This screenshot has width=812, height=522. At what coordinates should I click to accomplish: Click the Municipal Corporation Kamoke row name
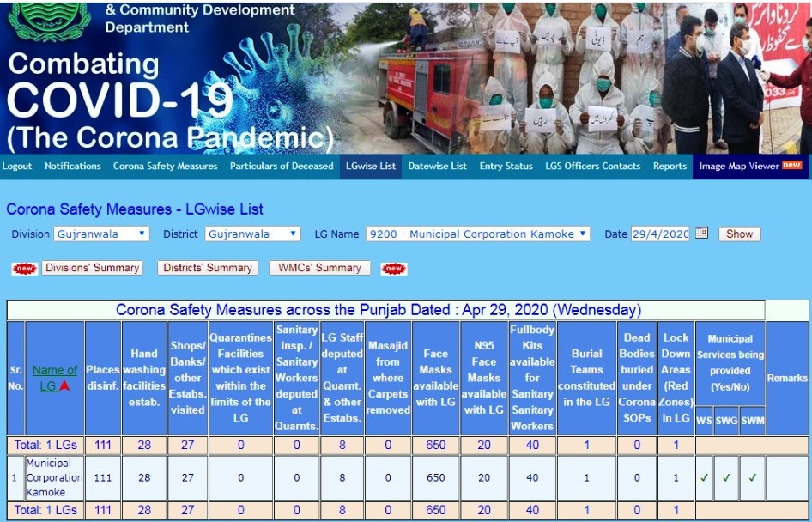click(54, 477)
